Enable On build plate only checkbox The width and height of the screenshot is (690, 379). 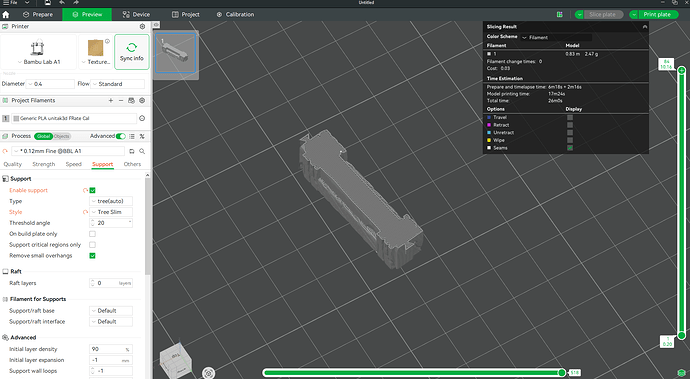[92, 234]
